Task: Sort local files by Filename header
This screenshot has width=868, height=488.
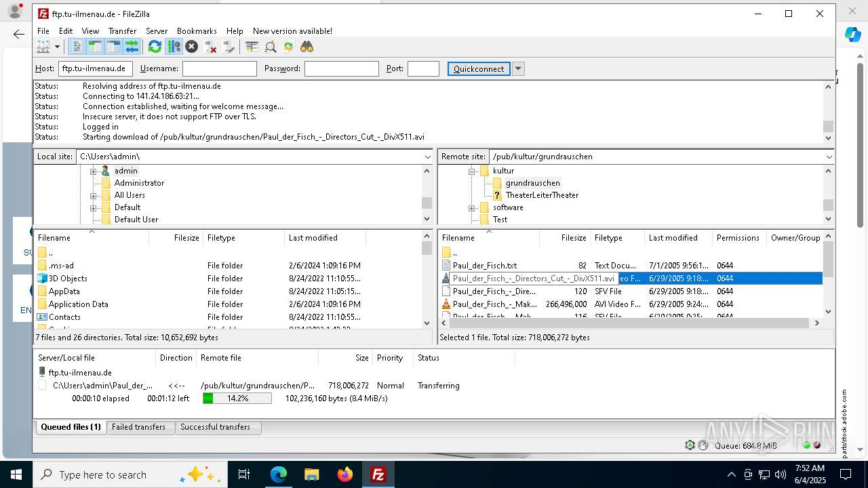Action: (x=92, y=238)
